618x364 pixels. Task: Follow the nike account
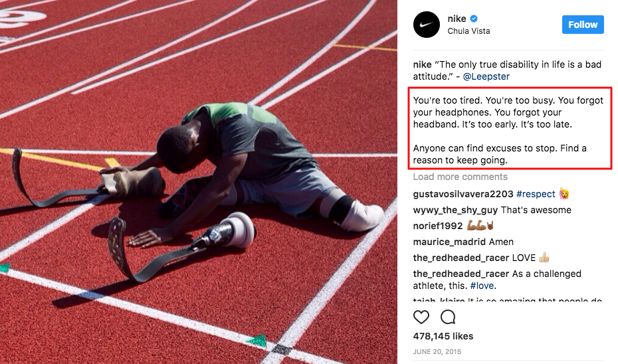(583, 25)
